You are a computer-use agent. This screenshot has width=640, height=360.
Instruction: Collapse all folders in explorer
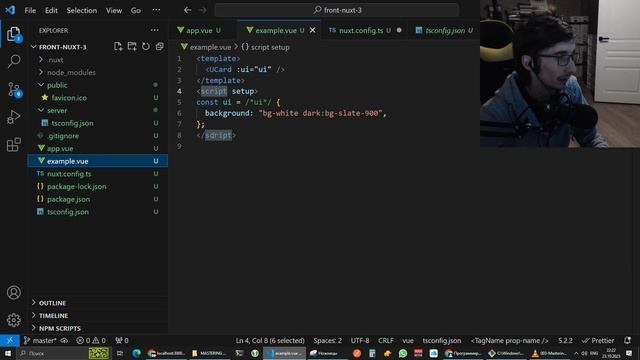(x=160, y=47)
